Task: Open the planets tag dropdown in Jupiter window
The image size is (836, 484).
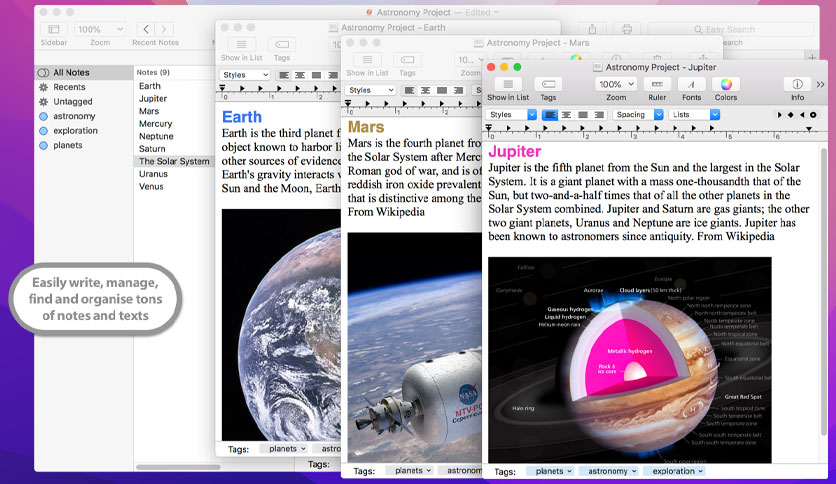Action: click(x=550, y=471)
